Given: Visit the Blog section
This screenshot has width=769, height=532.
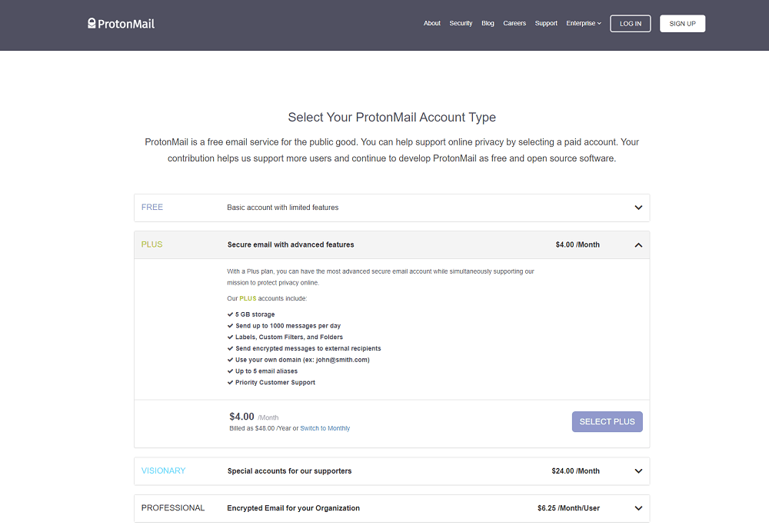Looking at the screenshot, I should pyautogui.click(x=488, y=23).
